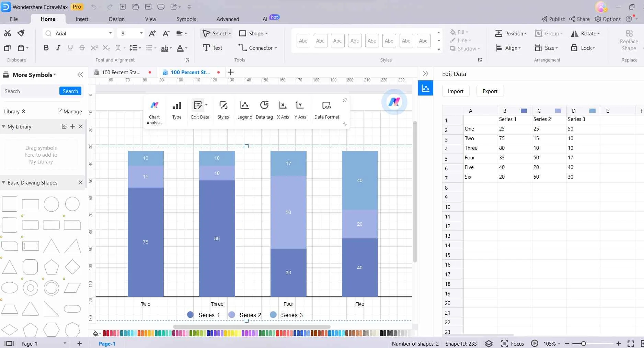Screen dimensions: 644x348
Task: Increase font size icon
Action: pyautogui.click(x=152, y=33)
